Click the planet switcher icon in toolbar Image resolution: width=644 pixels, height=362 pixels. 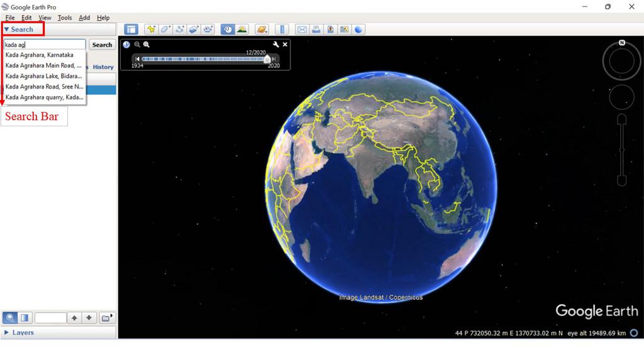click(x=262, y=30)
